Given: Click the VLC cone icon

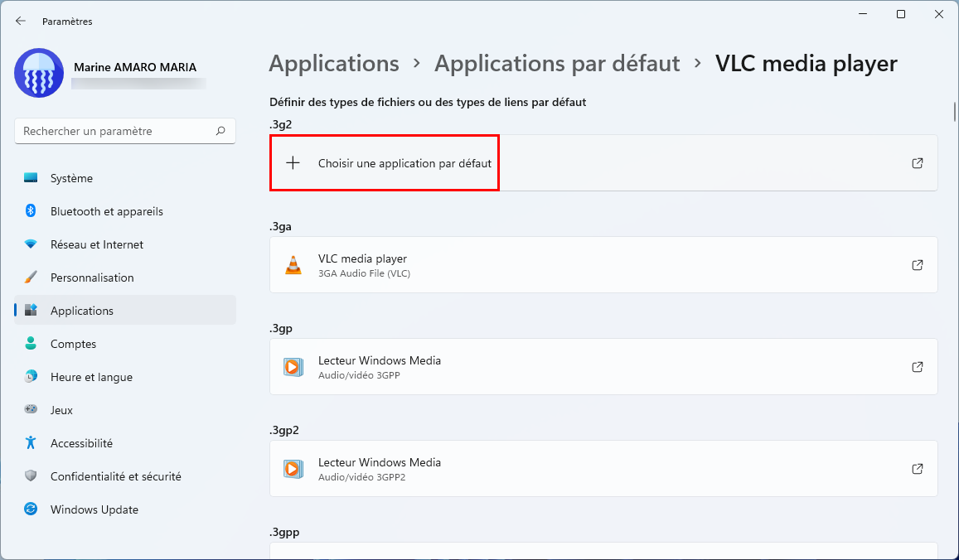Looking at the screenshot, I should point(293,265).
